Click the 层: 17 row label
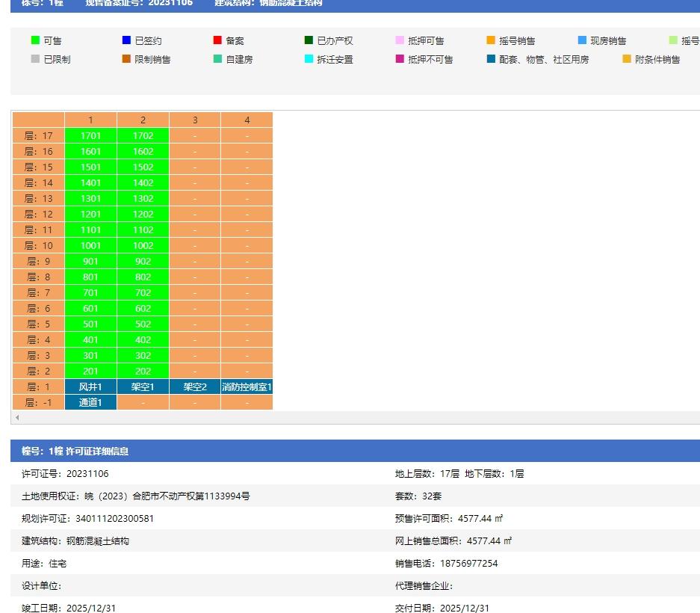700x613 pixels. [38, 135]
